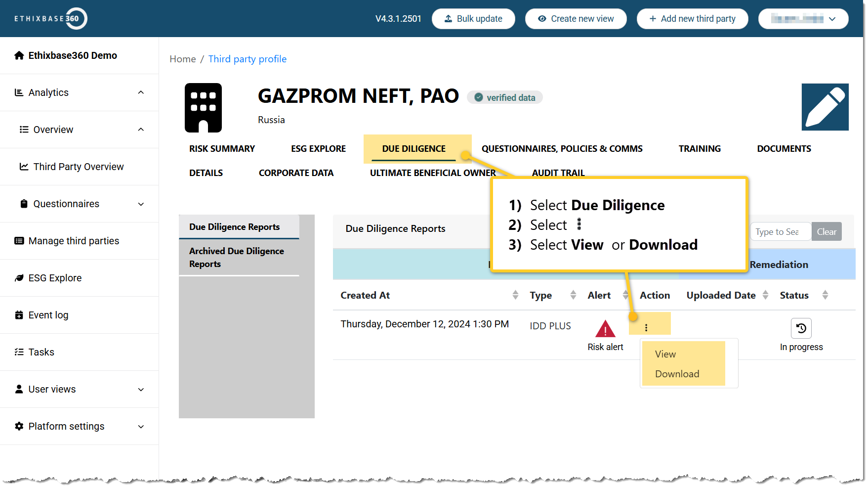Click the Event log calendar icon
The height and width of the screenshot is (489, 868).
(x=19, y=315)
